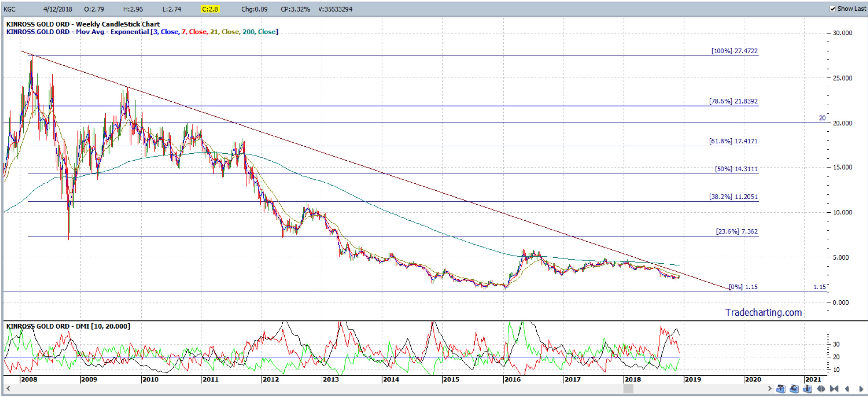Click the 1.15 line label near price axis
This screenshot has height=397, width=868.
tap(819, 287)
